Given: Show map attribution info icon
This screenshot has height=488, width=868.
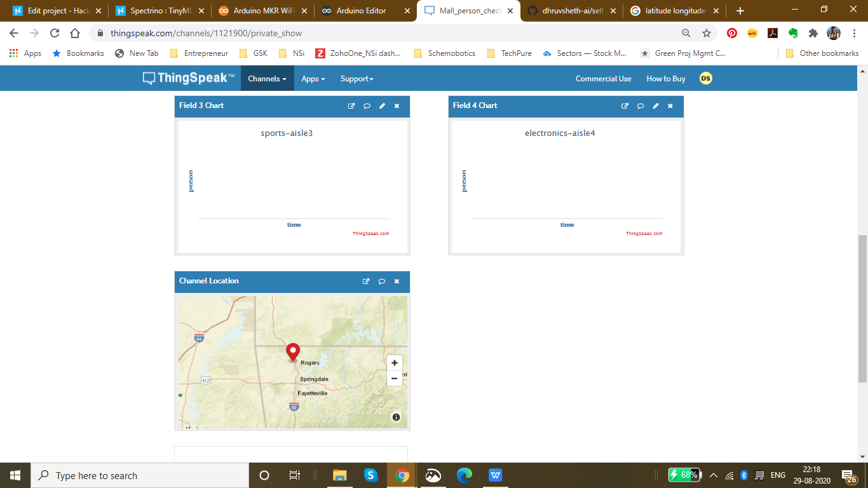Looking at the screenshot, I should tap(396, 417).
